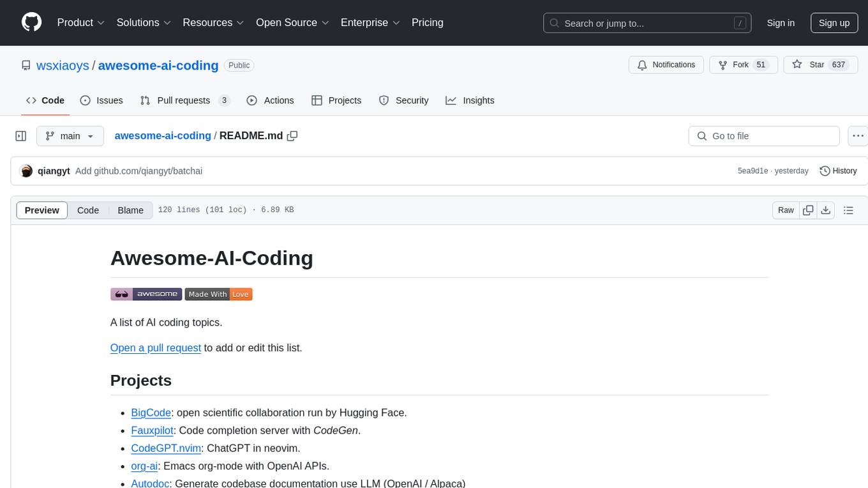Open the commit message Add github.com/qiangyt/batchai

[x=138, y=171]
